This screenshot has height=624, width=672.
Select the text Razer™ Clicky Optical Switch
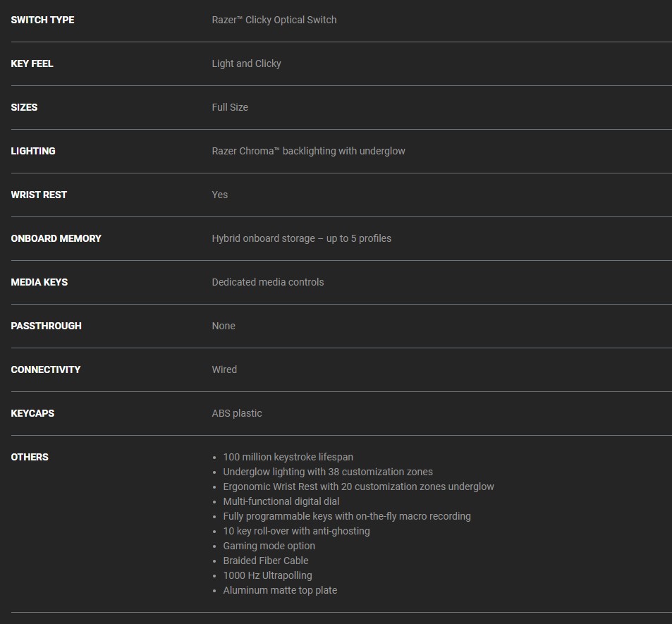pyautogui.click(x=274, y=20)
